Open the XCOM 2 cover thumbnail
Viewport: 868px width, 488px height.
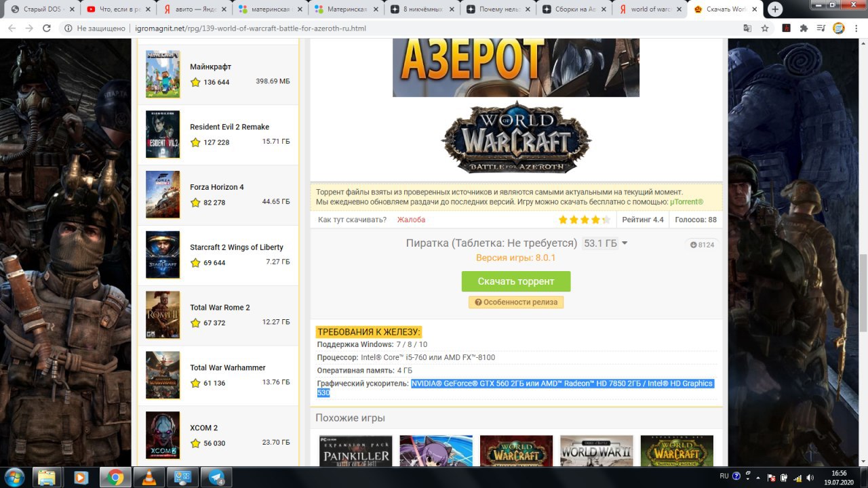click(163, 435)
